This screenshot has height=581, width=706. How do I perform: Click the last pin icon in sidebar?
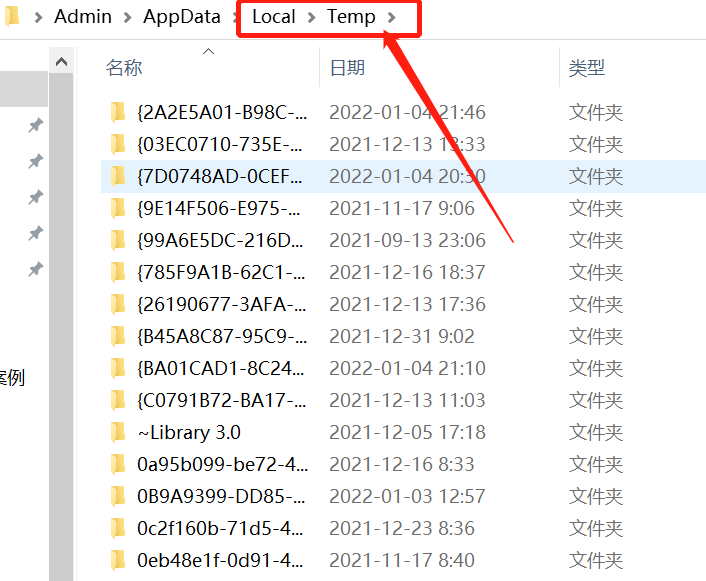pyautogui.click(x=35, y=269)
